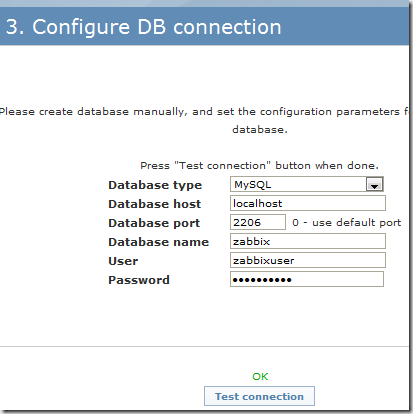Image resolution: width=413 pixels, height=414 pixels.
Task: Click the Database port field showing 2206
Action: click(x=258, y=222)
